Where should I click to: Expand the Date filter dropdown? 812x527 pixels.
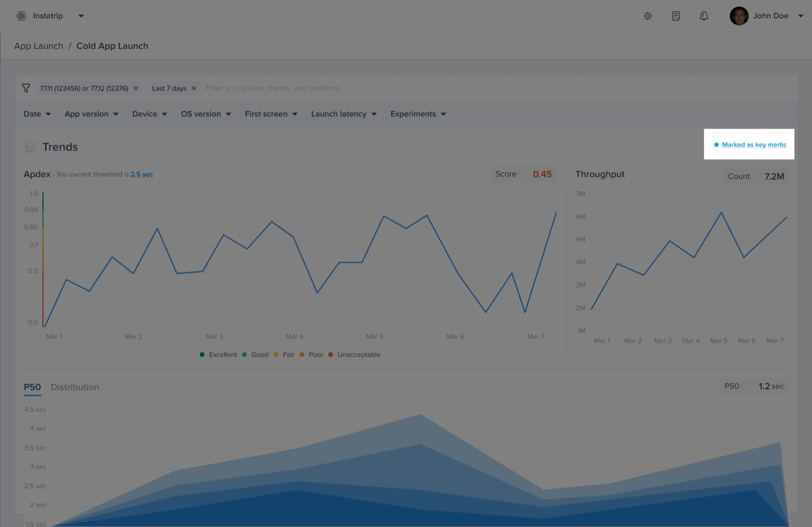37,114
